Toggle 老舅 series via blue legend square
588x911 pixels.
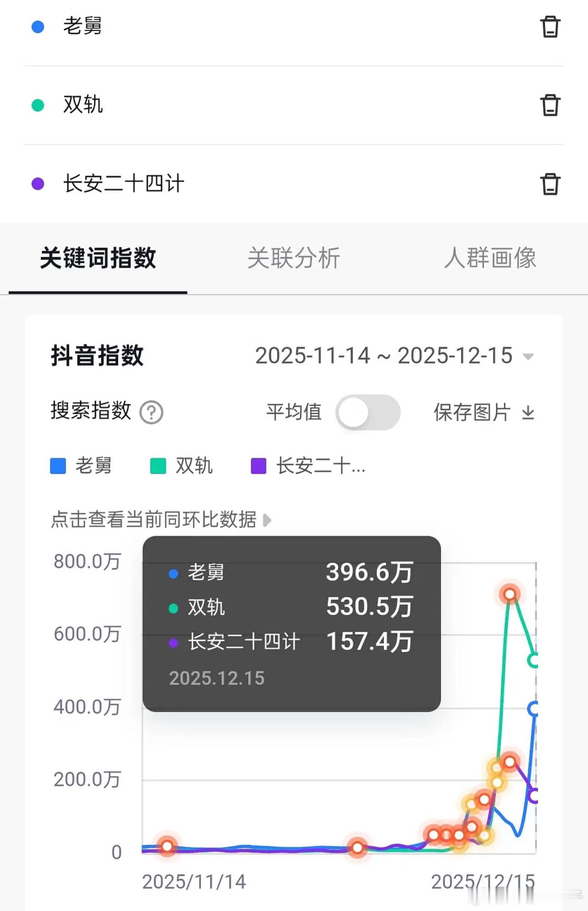pos(58,466)
